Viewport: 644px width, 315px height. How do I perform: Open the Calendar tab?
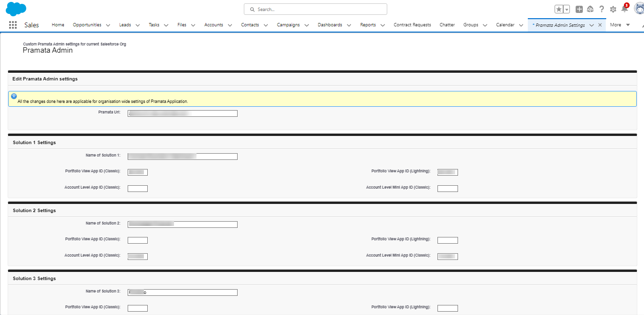[x=505, y=25]
